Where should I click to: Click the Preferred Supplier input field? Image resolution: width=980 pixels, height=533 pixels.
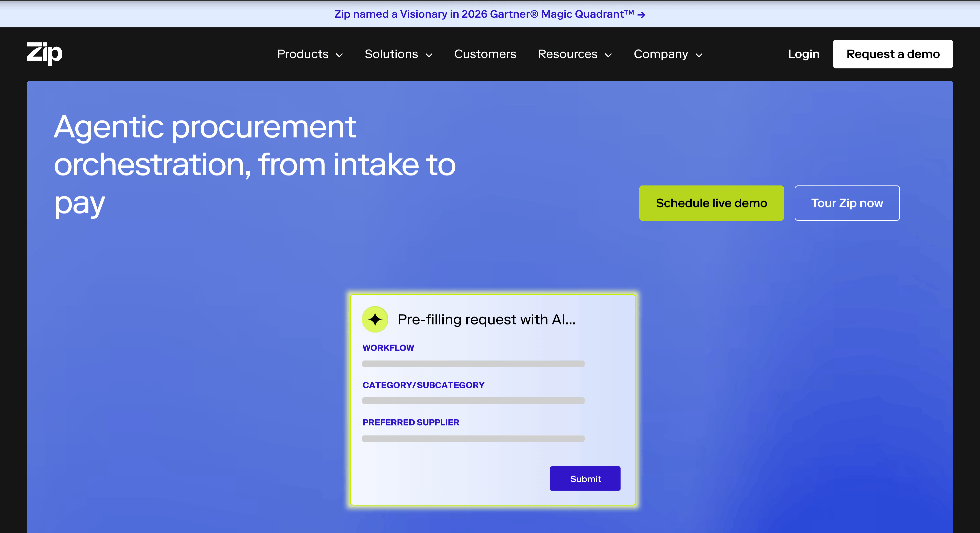(x=473, y=439)
